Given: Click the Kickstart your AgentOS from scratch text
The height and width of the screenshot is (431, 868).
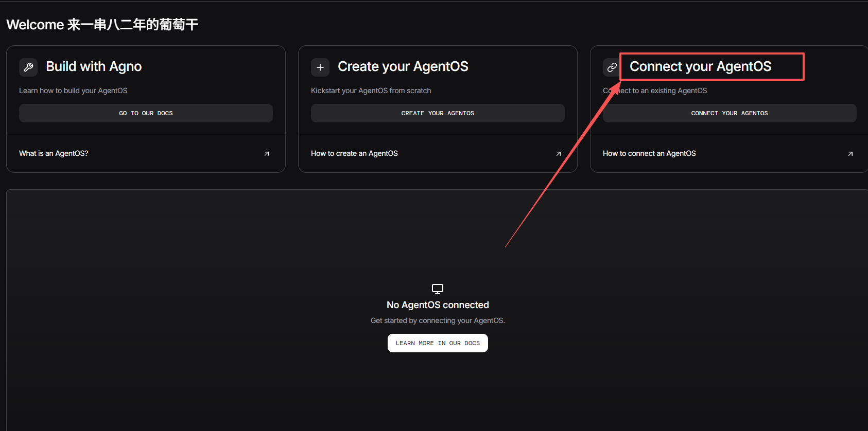Looking at the screenshot, I should click(371, 91).
